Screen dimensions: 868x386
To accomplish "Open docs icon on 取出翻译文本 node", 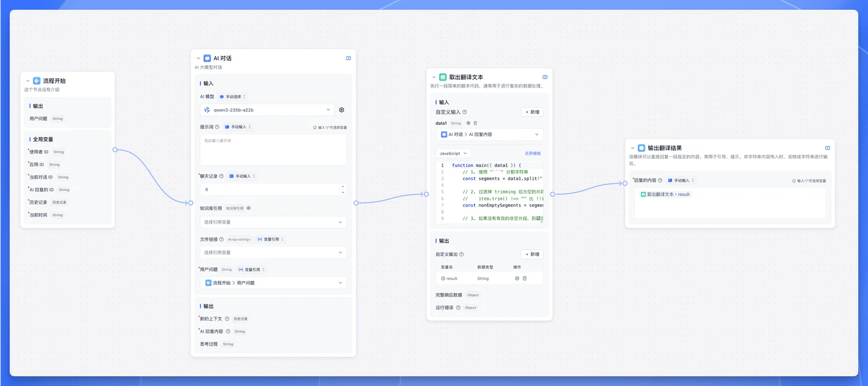I will pos(545,78).
